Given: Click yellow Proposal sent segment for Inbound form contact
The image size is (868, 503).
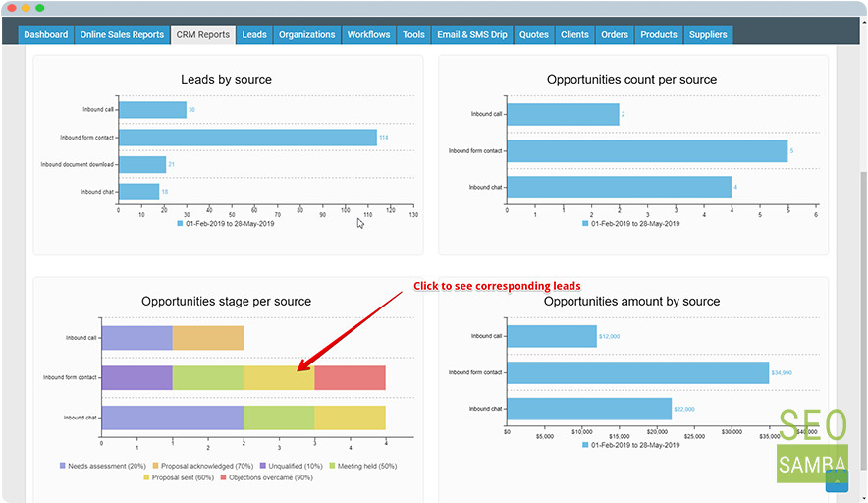Looking at the screenshot, I should click(279, 378).
